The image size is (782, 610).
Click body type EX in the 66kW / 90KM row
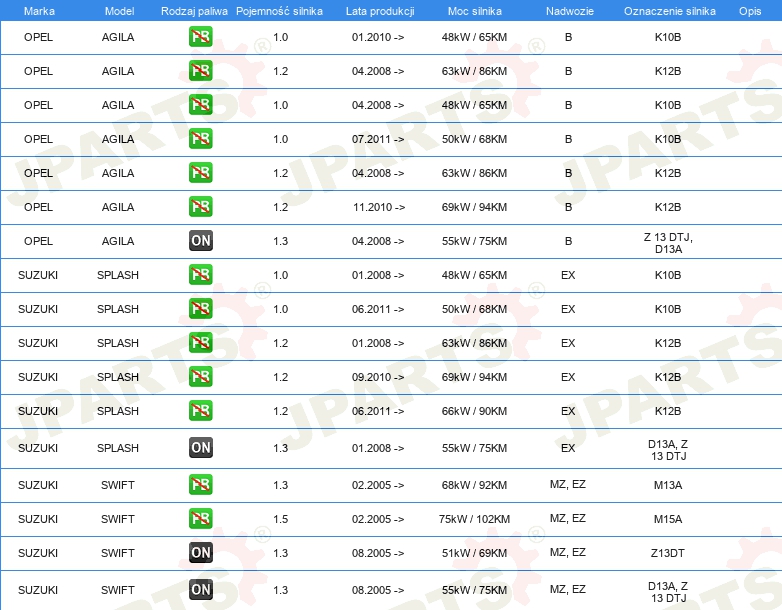tap(568, 411)
